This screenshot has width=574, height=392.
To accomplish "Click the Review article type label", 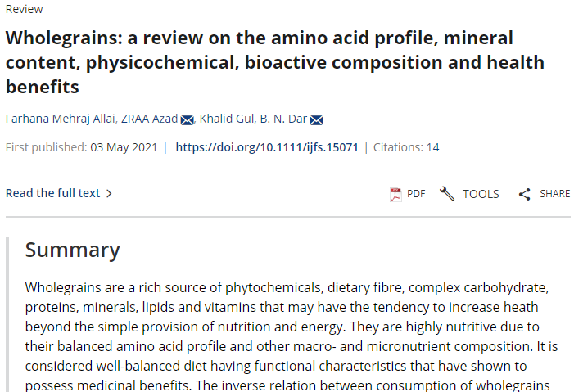I will point(25,9).
